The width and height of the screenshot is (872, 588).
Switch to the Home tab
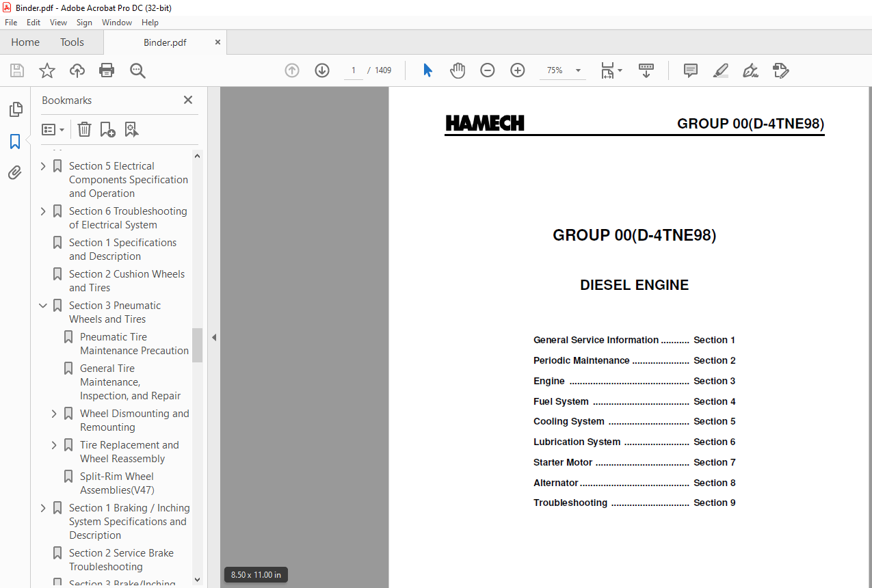coord(25,42)
